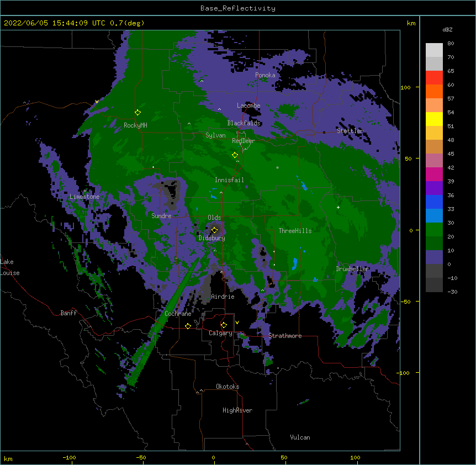Click the Ponoka city label
This screenshot has height=465, width=476.
tap(265, 75)
